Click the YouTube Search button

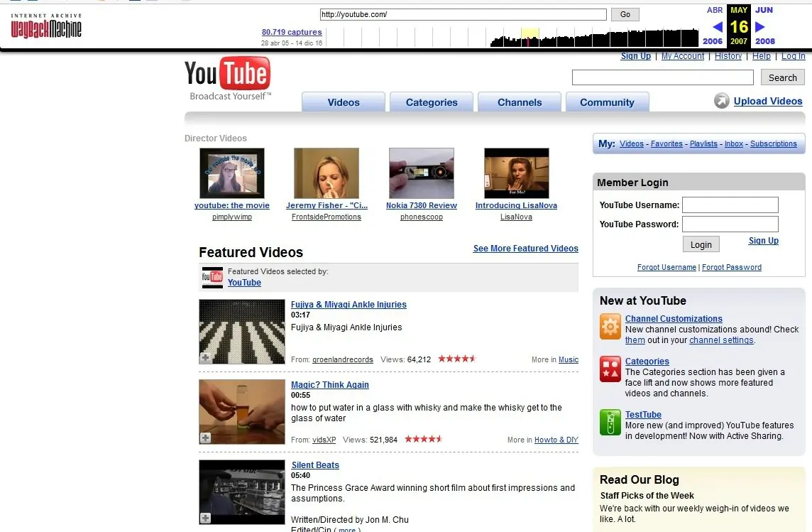click(x=782, y=77)
